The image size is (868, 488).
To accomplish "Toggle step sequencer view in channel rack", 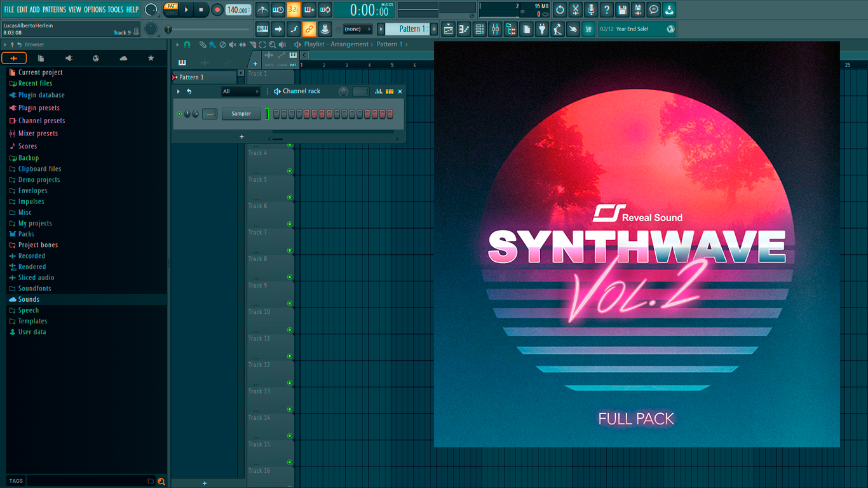I will point(390,91).
